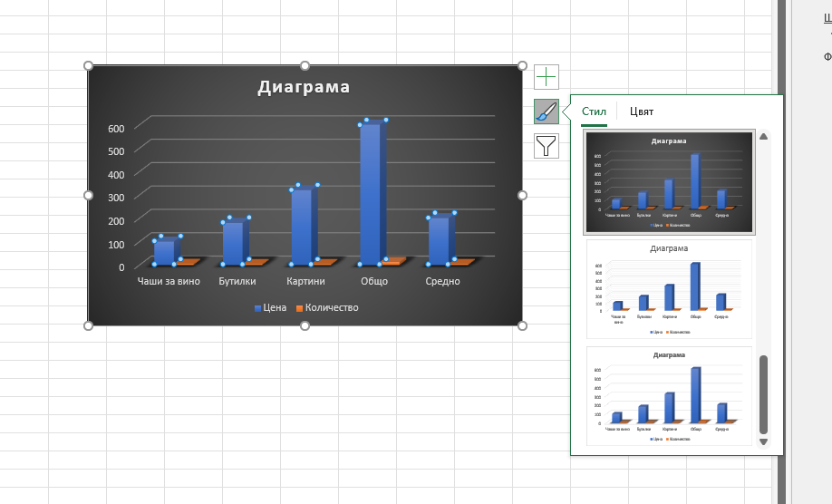Pick the bottom chart style with bold title

coord(669,396)
